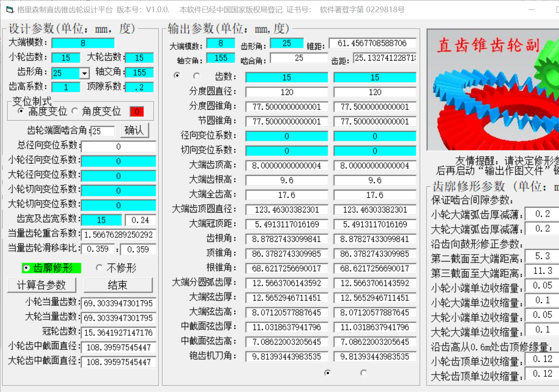Click the left 大端齿顶圆直径 output field

click(x=287, y=210)
